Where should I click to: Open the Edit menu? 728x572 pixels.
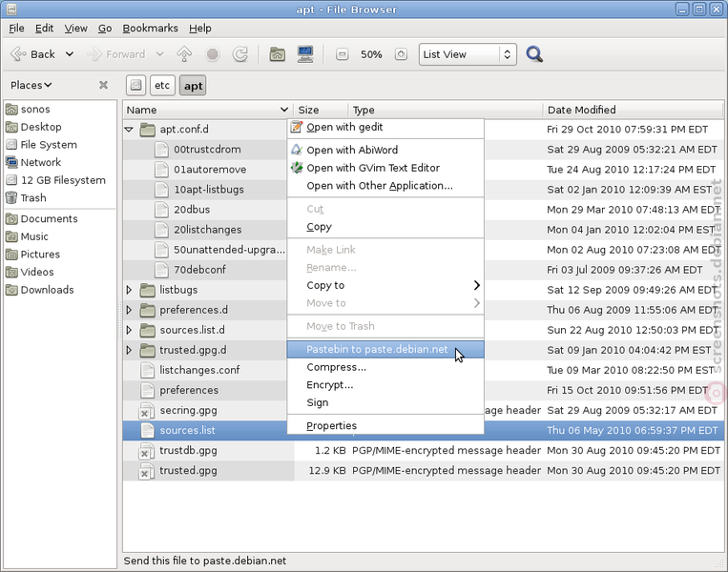tap(44, 29)
